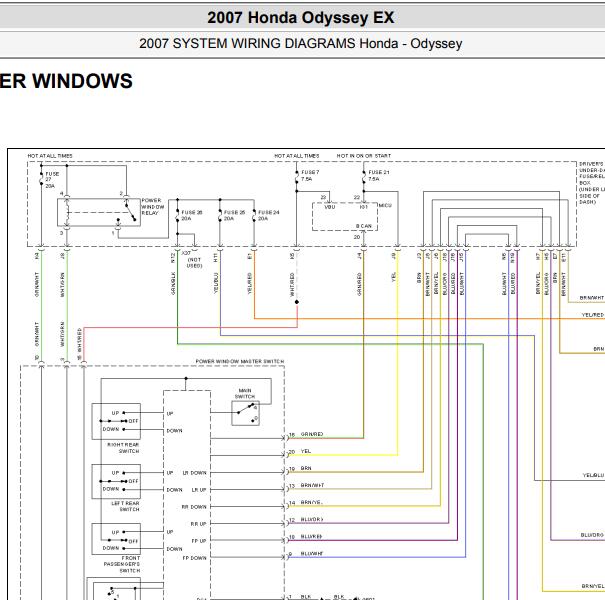
Task: Click the 'B CAN' terminal label
Action: (363, 226)
